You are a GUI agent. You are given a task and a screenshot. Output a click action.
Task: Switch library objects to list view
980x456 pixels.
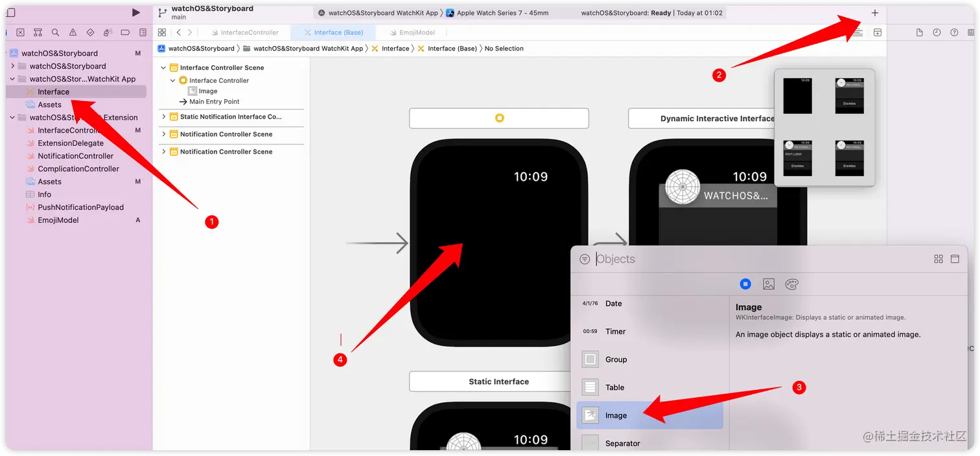(955, 258)
